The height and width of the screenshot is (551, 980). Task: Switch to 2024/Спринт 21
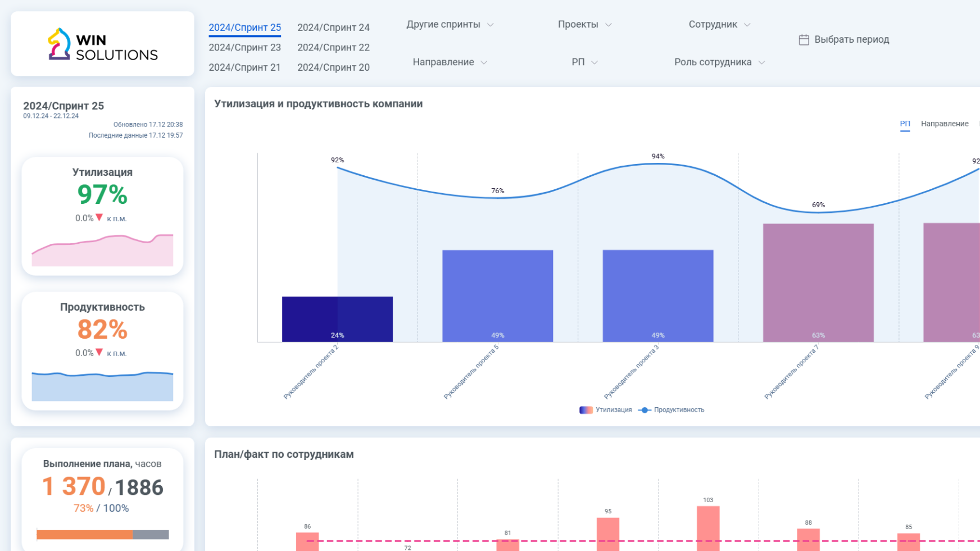(245, 67)
